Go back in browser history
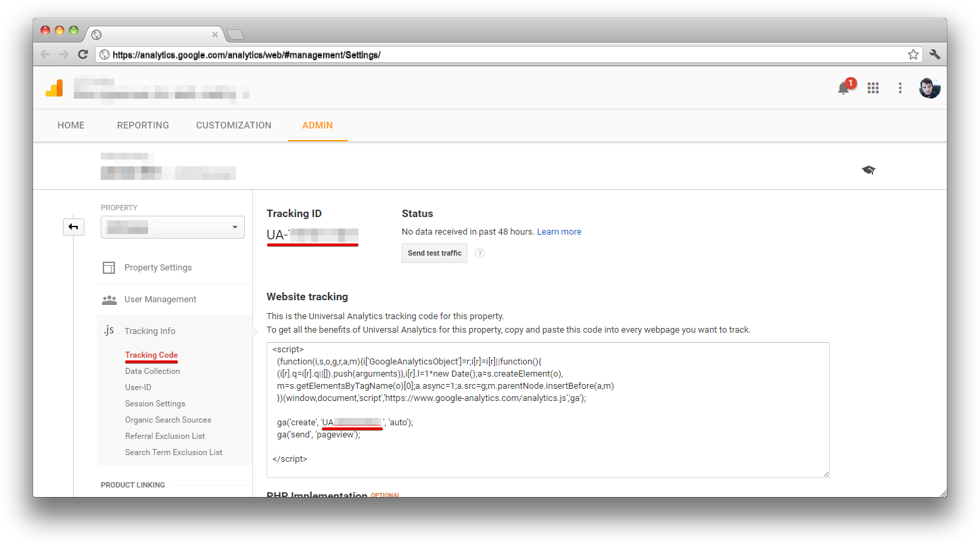 [45, 55]
